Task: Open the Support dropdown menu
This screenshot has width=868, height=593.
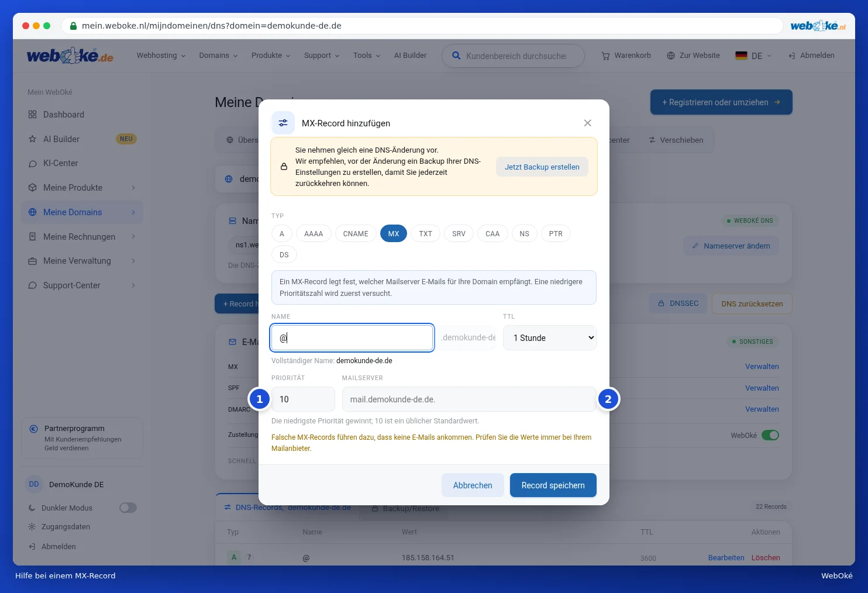Action: (322, 56)
